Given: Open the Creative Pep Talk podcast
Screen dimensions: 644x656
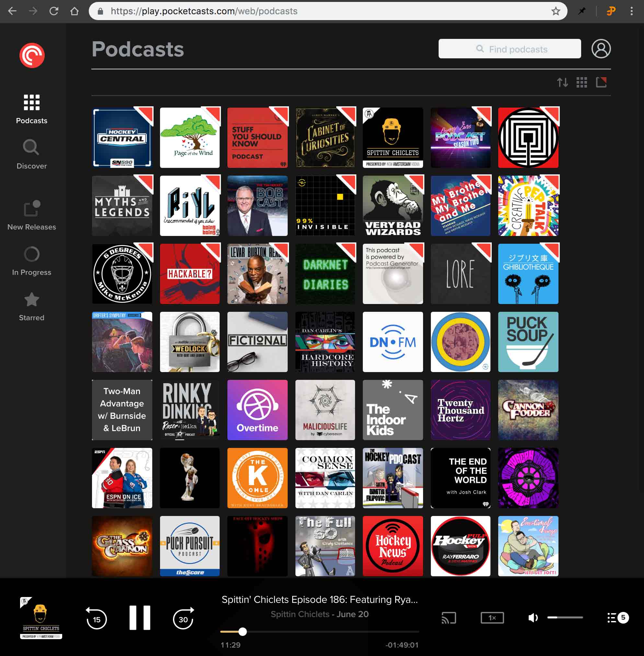Looking at the screenshot, I should tap(528, 206).
